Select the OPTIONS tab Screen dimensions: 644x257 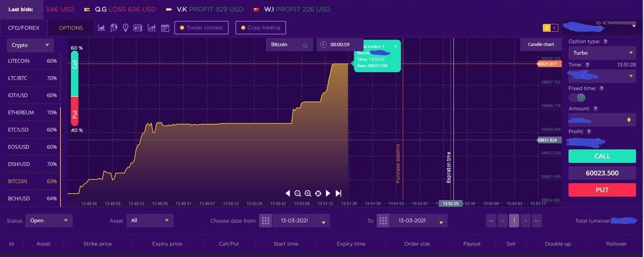pyautogui.click(x=71, y=28)
